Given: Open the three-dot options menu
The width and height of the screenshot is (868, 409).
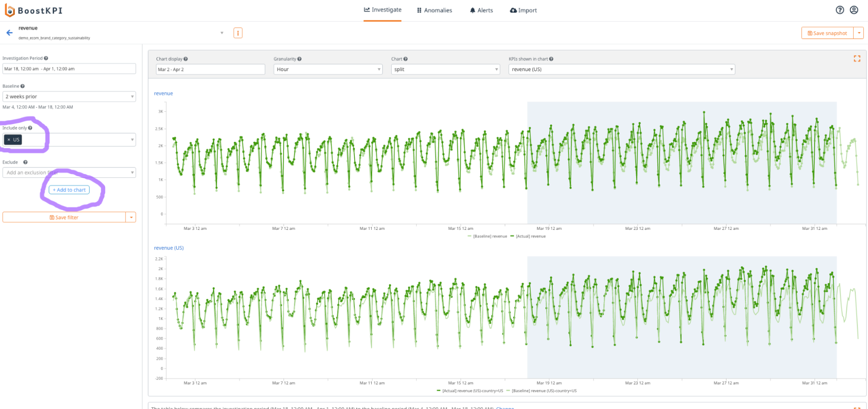Looking at the screenshot, I should click(x=238, y=33).
